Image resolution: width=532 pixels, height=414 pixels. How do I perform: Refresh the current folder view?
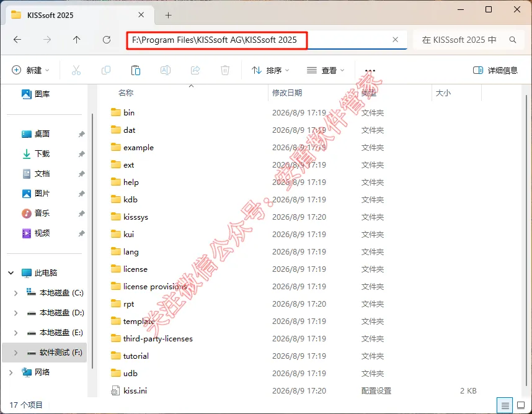[107, 40]
